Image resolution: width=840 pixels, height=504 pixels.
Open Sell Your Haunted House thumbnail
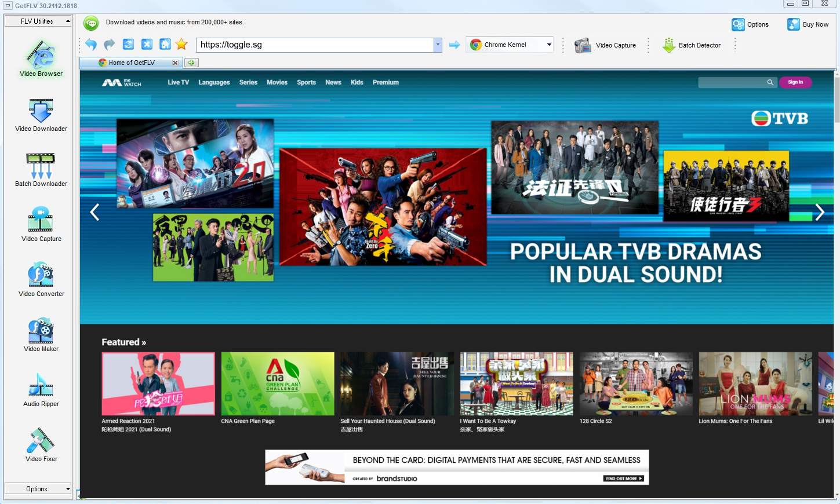click(397, 384)
